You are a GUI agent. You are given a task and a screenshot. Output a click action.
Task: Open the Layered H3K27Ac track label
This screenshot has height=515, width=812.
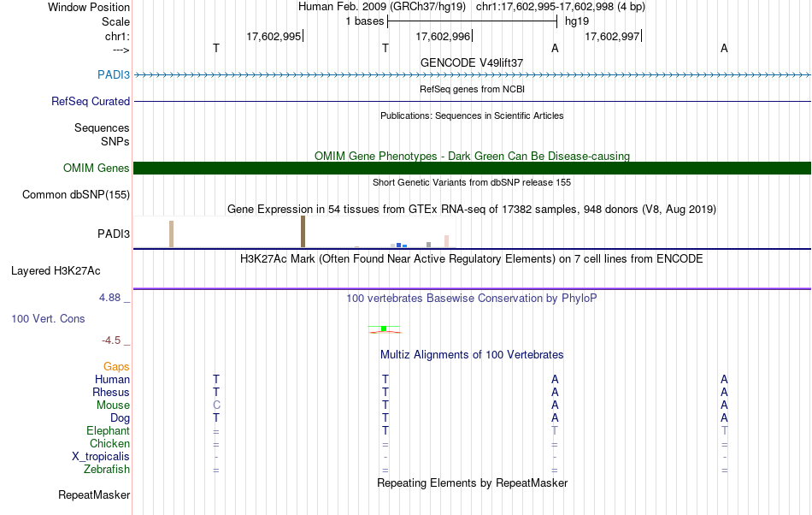pyautogui.click(x=56, y=271)
